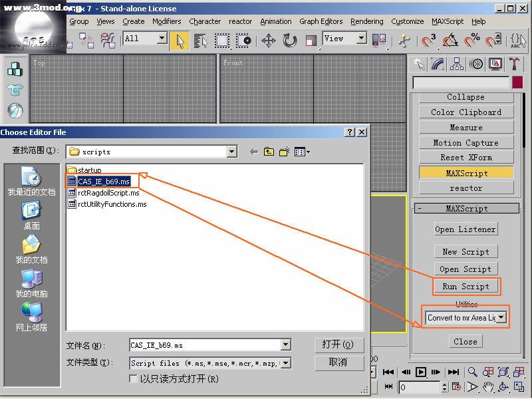Image resolution: width=532 pixels, height=399 pixels.
Task: Click the Open Listener button
Action: click(465, 229)
